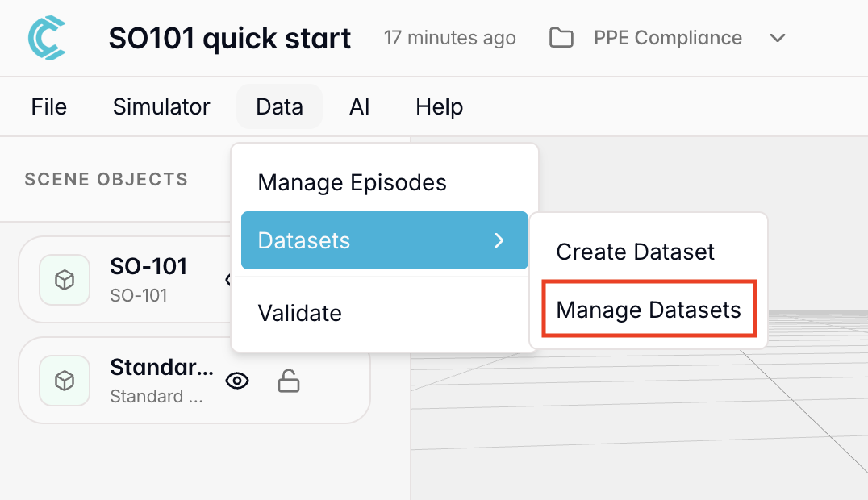Open the AI menu
The height and width of the screenshot is (500, 868).
pyautogui.click(x=360, y=107)
